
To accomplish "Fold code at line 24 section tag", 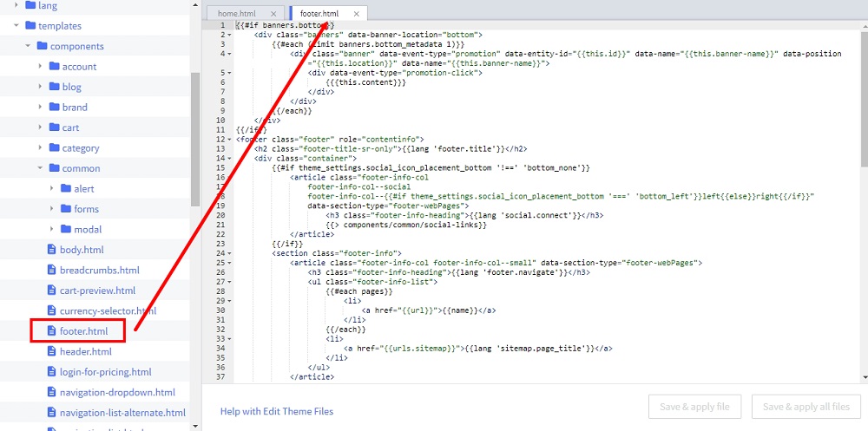I will 230,253.
